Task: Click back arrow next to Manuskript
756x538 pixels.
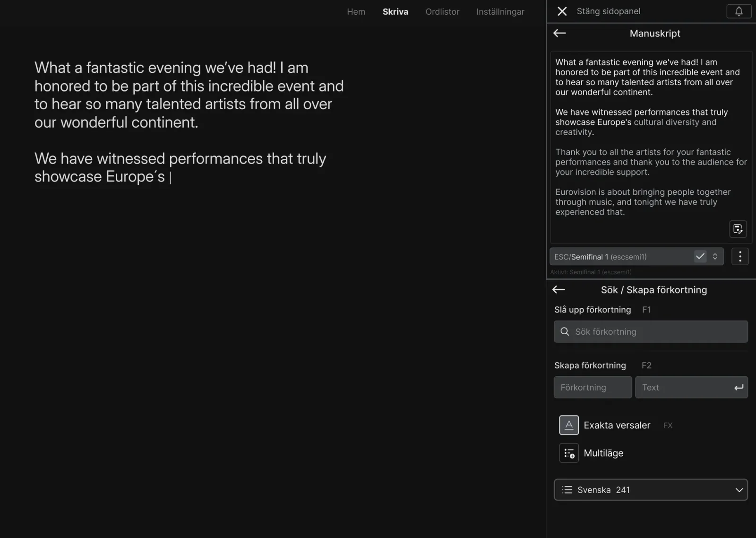Action: [x=559, y=33]
